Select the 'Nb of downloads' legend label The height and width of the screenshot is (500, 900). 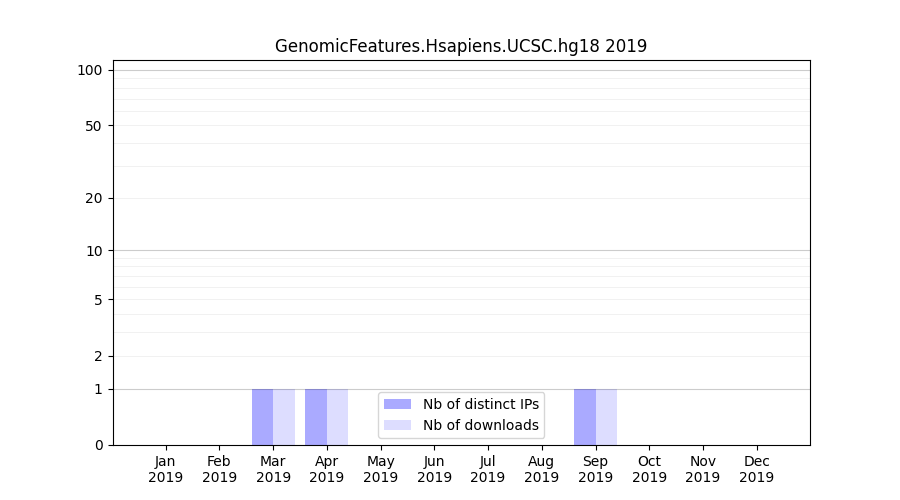(x=480, y=425)
